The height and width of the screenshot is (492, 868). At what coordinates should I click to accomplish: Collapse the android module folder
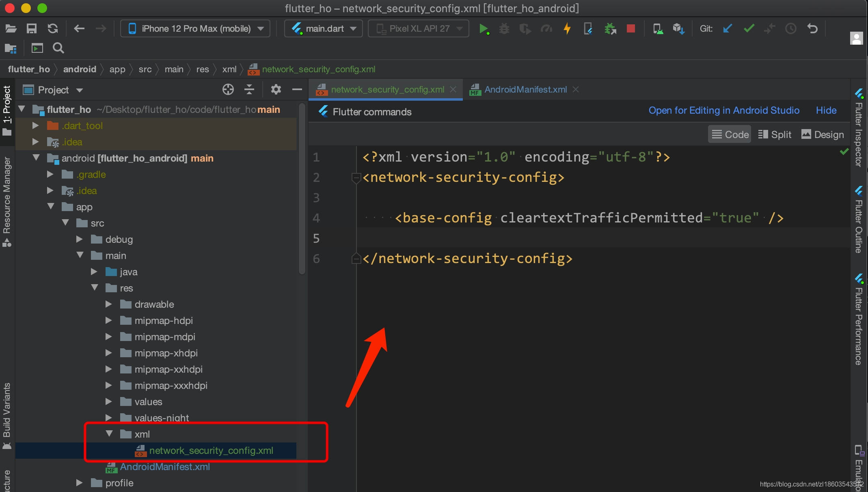(36, 158)
